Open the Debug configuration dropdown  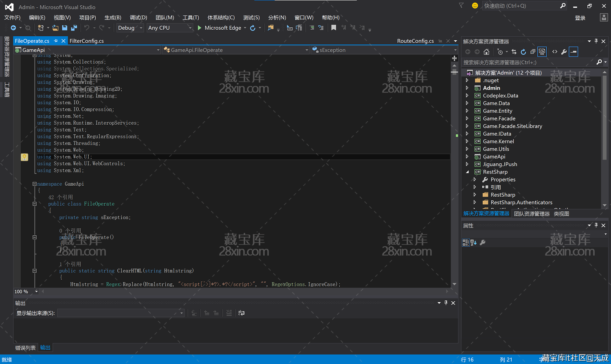pos(130,28)
